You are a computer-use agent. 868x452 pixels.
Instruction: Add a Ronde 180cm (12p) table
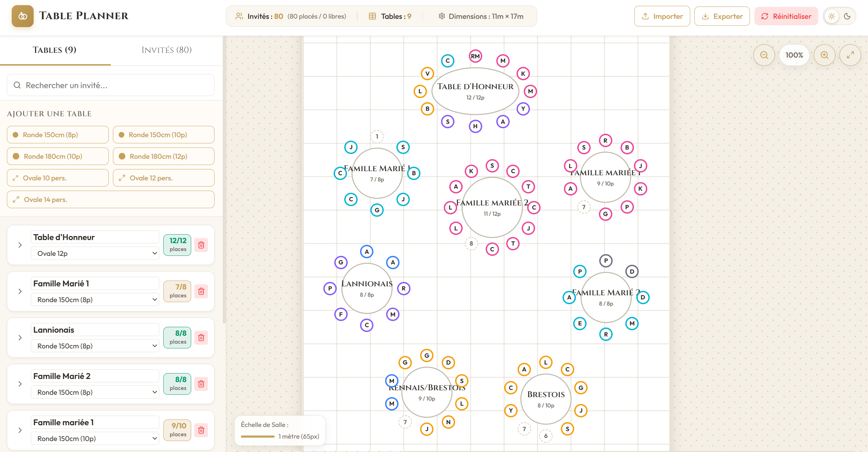[164, 156]
